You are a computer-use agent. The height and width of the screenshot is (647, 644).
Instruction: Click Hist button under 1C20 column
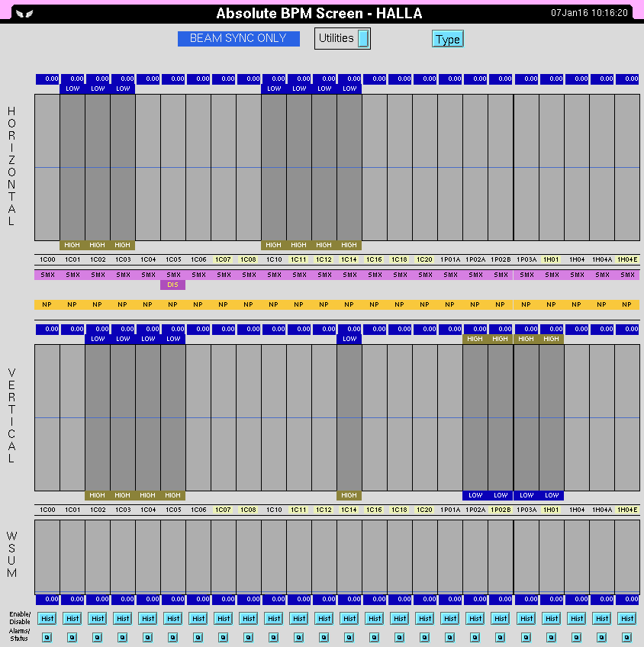[424, 618]
